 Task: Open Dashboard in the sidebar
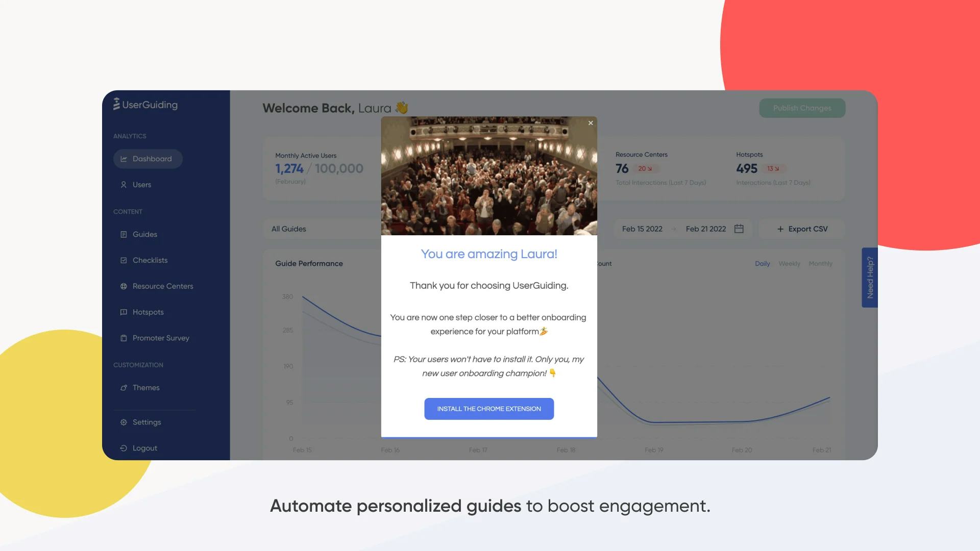click(148, 159)
